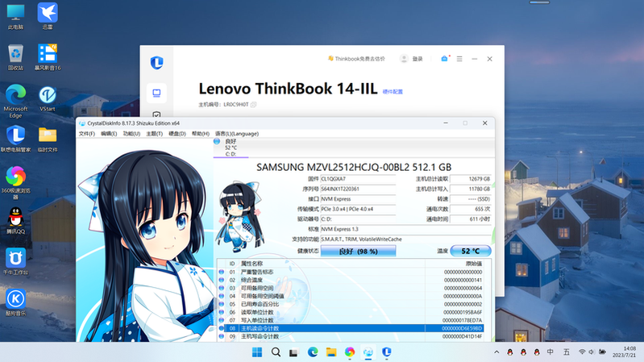
Task: Open the 编辑(E) menu
Action: (x=109, y=134)
